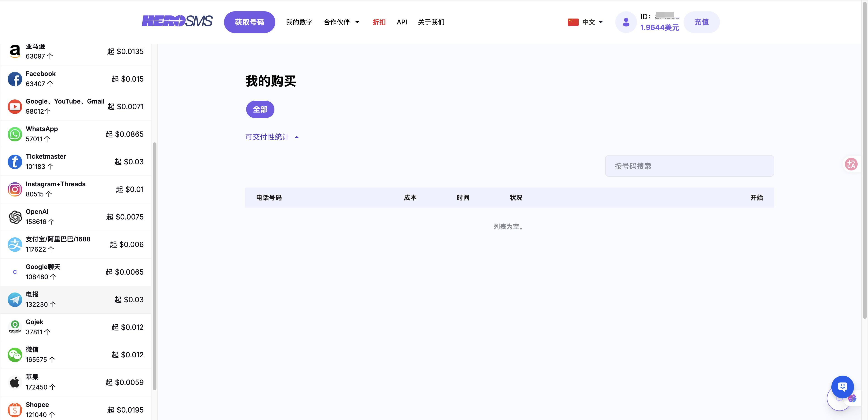The image size is (868, 420).
Task: Click the Google聊天 price 起 $0.0065
Action: click(x=125, y=272)
